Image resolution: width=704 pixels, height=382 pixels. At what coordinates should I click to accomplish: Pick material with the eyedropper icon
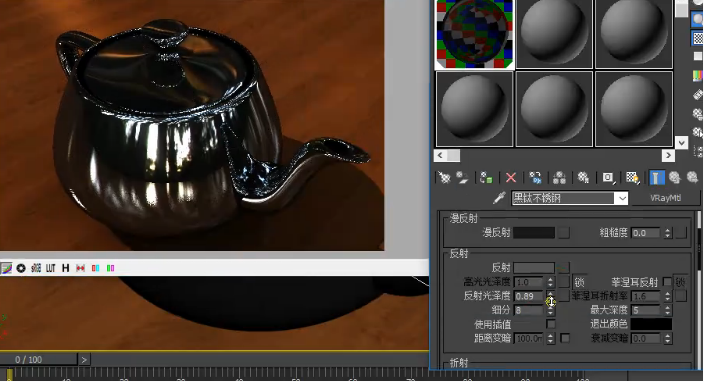[499, 198]
